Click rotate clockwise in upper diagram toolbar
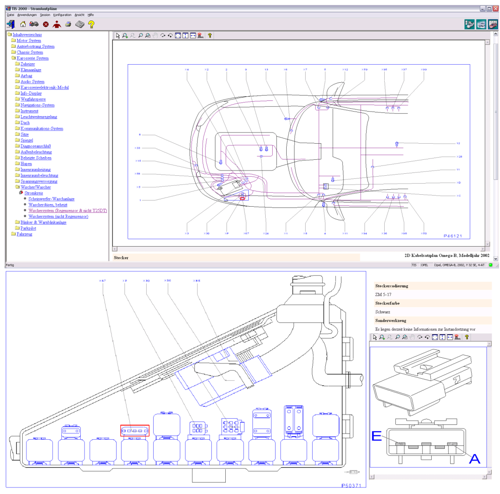 (163, 35)
